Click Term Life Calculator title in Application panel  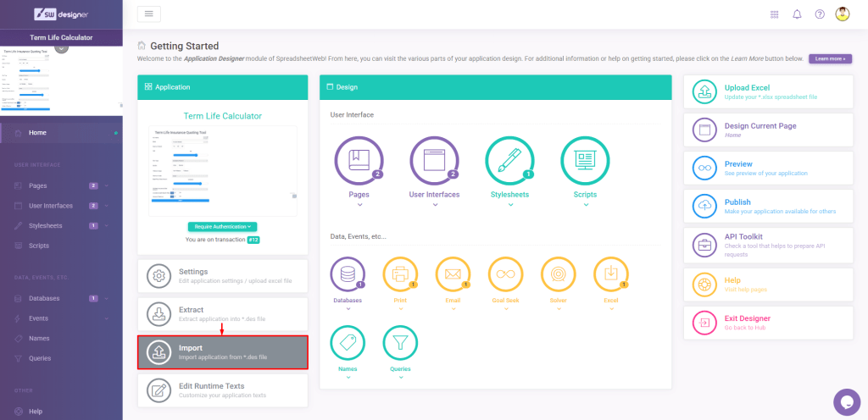point(223,116)
